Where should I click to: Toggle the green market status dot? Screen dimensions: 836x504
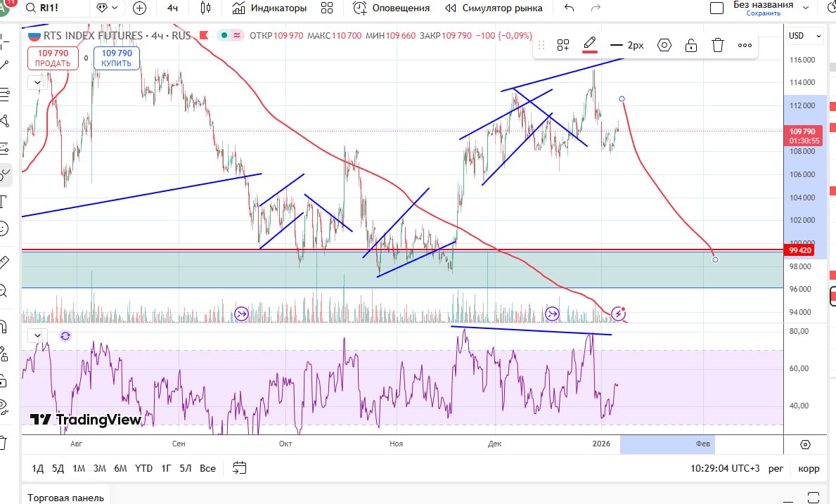(x=224, y=36)
